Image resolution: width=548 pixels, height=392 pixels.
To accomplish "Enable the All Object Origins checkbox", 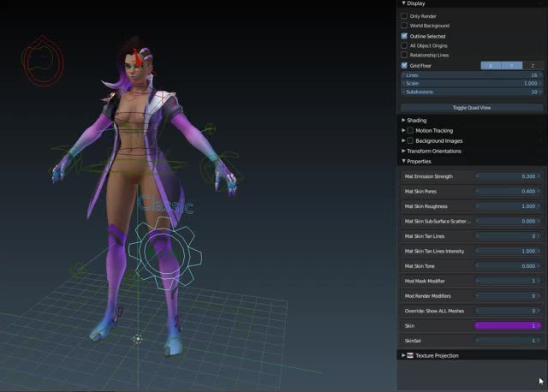I will pos(404,45).
